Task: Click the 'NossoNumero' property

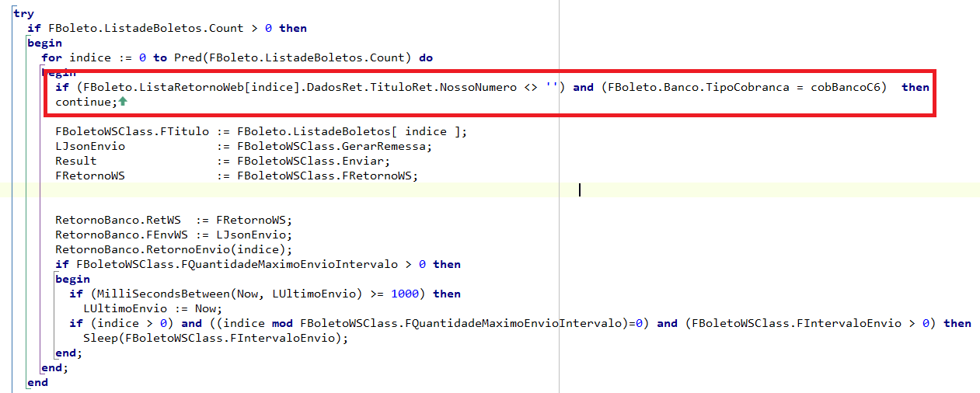Action: [x=477, y=87]
